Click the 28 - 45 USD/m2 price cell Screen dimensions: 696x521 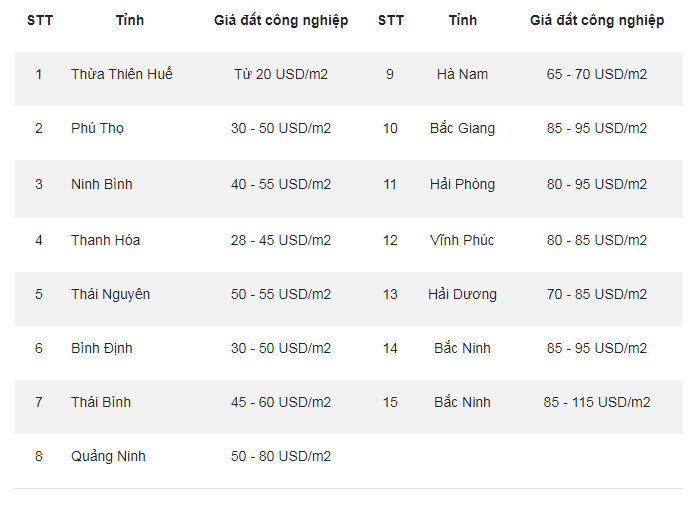pos(281,240)
